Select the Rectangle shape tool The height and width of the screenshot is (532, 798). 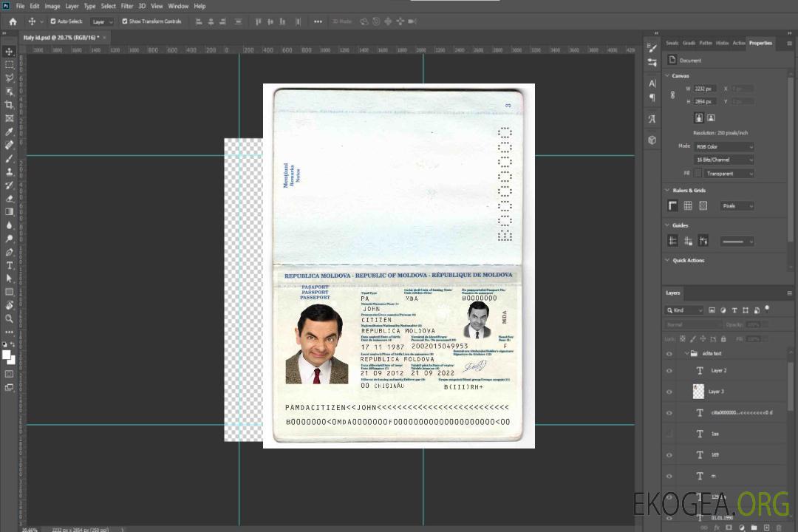coord(9,292)
